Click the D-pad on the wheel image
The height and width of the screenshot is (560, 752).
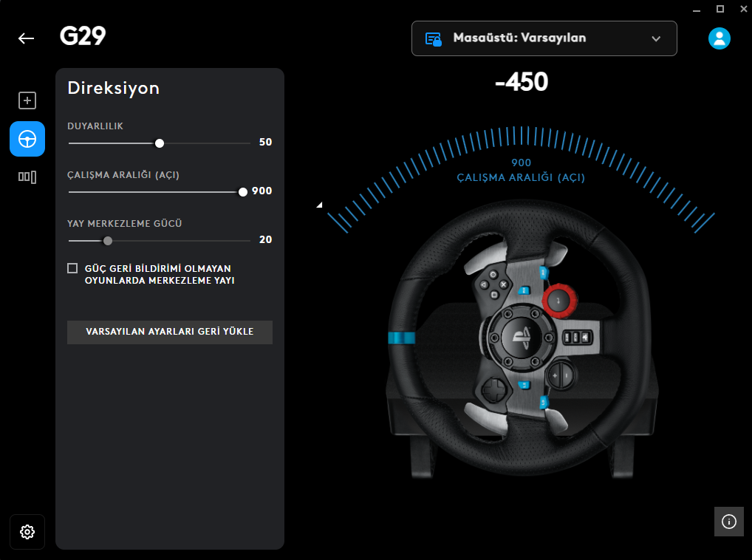click(493, 390)
